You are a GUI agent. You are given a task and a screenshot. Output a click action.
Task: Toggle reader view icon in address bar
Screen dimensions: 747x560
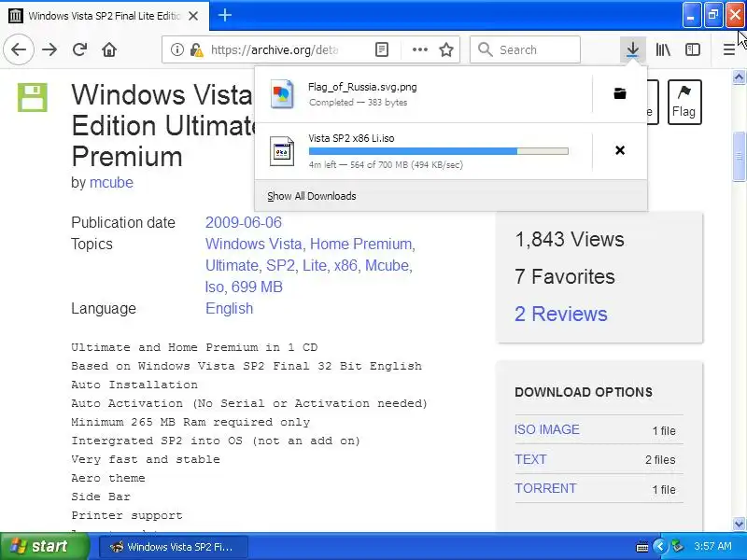point(382,49)
